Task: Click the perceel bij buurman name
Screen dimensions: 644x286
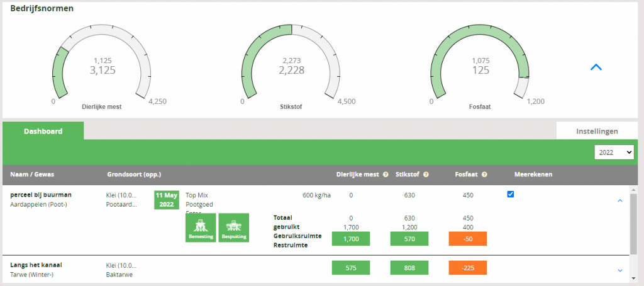Action: [x=41, y=195]
